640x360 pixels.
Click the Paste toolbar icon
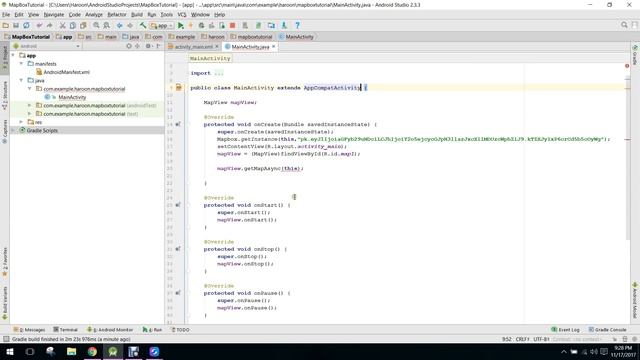point(83,25)
